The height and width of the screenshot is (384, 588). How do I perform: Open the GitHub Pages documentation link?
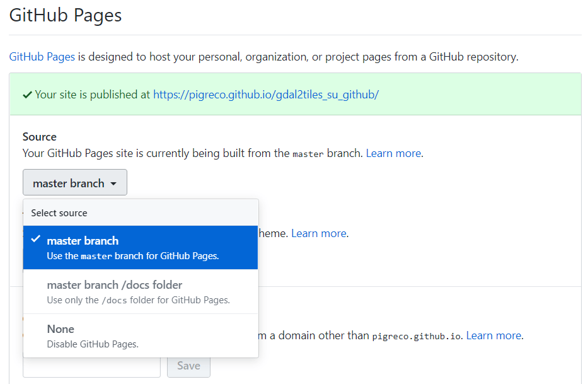pyautogui.click(x=42, y=57)
